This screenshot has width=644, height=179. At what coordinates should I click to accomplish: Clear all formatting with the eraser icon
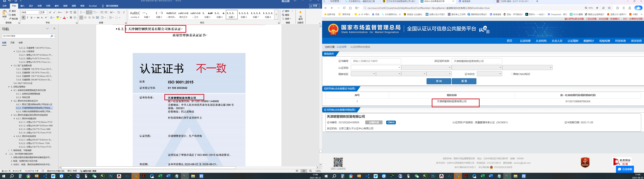point(67,12)
